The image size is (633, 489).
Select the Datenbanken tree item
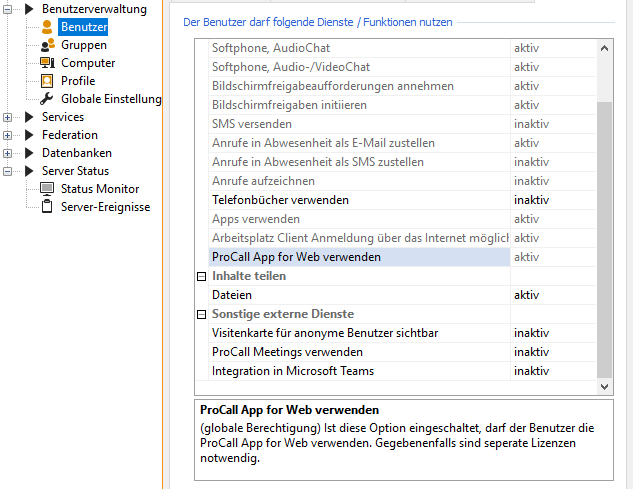(x=76, y=153)
